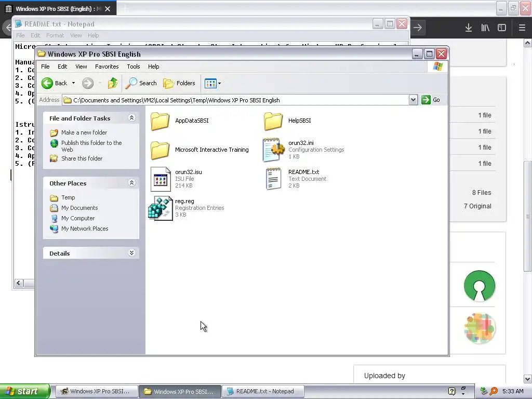
Task: Click the Up folder toolbar icon
Action: pyautogui.click(x=113, y=83)
